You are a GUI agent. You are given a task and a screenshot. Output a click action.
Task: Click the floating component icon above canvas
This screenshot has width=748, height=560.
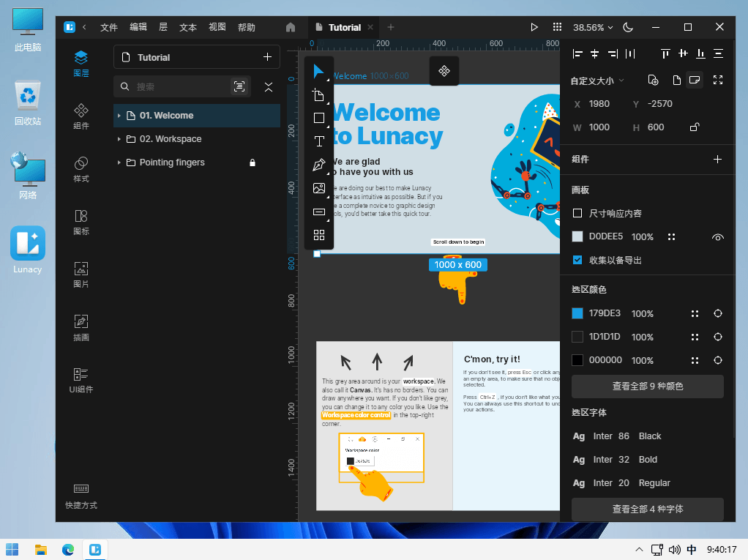(x=444, y=71)
